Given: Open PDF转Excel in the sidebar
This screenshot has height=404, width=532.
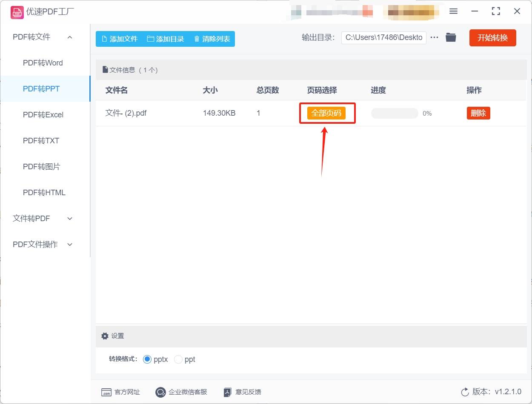Looking at the screenshot, I should tap(43, 115).
